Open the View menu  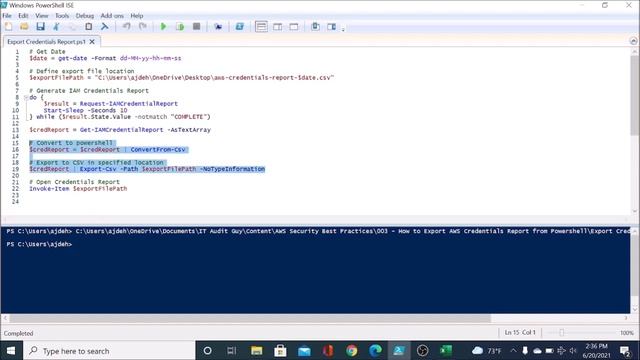(x=42, y=16)
